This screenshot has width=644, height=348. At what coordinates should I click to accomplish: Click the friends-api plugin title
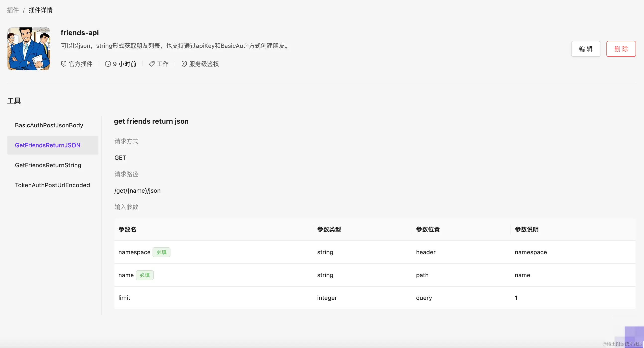[x=79, y=33]
